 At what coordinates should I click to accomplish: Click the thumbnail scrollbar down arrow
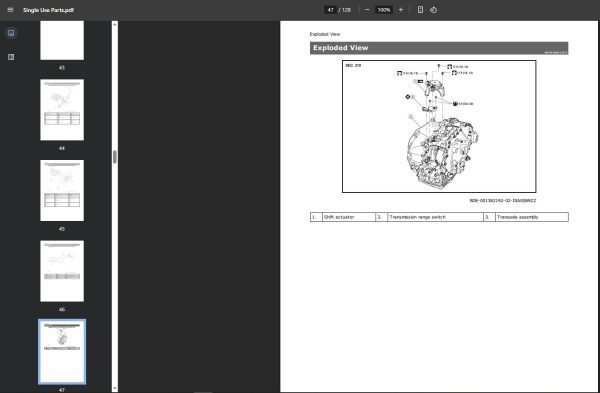(x=115, y=388)
